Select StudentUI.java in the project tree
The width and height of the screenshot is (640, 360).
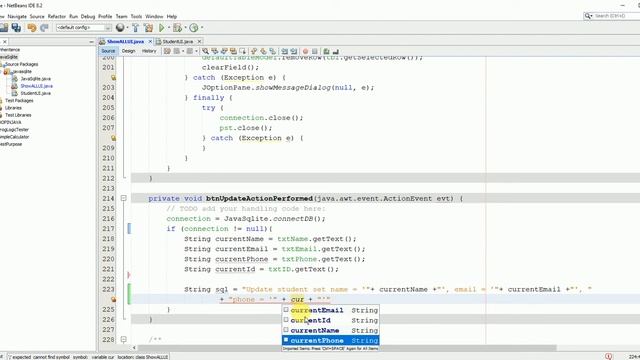pyautogui.click(x=36, y=93)
